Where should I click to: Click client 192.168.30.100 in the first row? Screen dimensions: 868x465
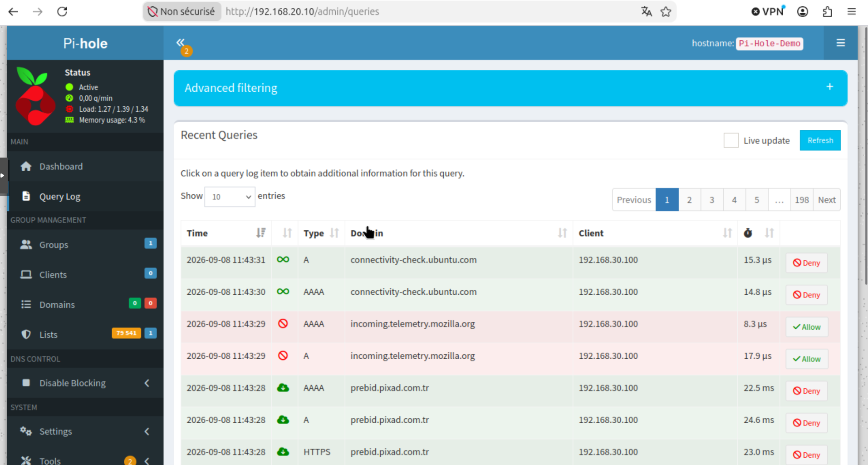coord(608,260)
